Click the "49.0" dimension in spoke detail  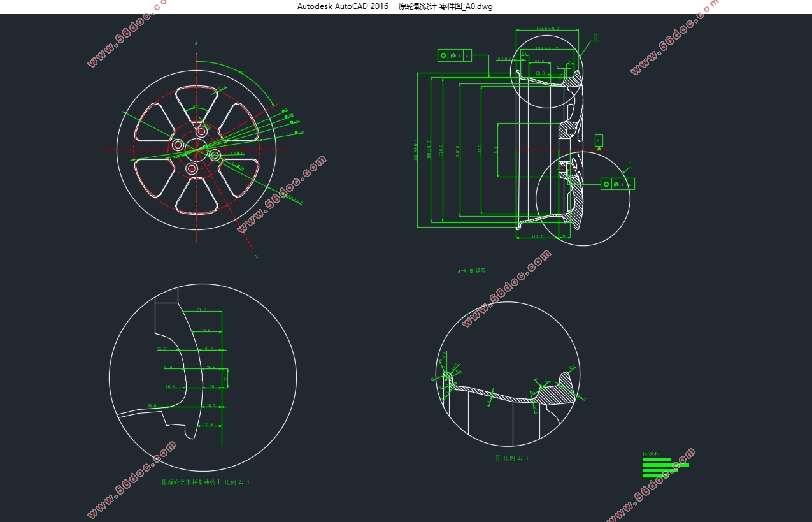[168, 368]
